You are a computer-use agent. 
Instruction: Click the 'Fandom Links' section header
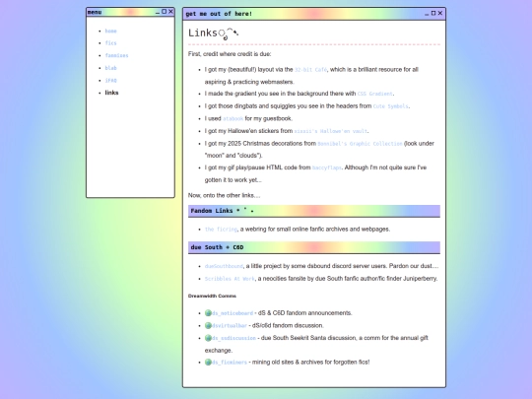(314, 211)
